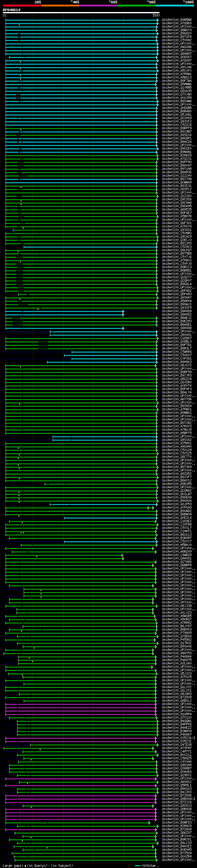Select the UniRef100_P45962 label
This screenshot has width=197, height=868.
(x=176, y=640)
